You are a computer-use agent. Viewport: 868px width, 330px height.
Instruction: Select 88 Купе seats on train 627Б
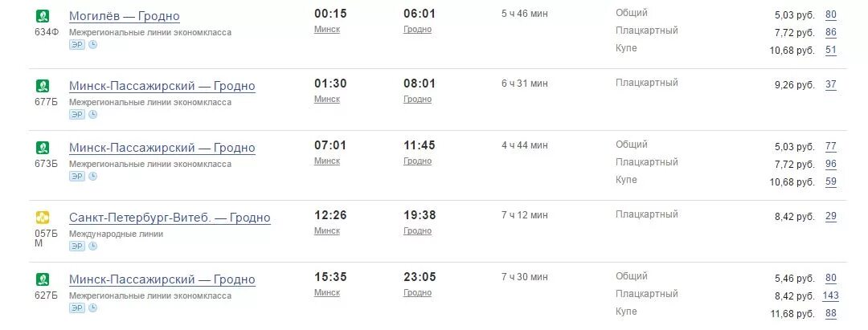pos(831,313)
